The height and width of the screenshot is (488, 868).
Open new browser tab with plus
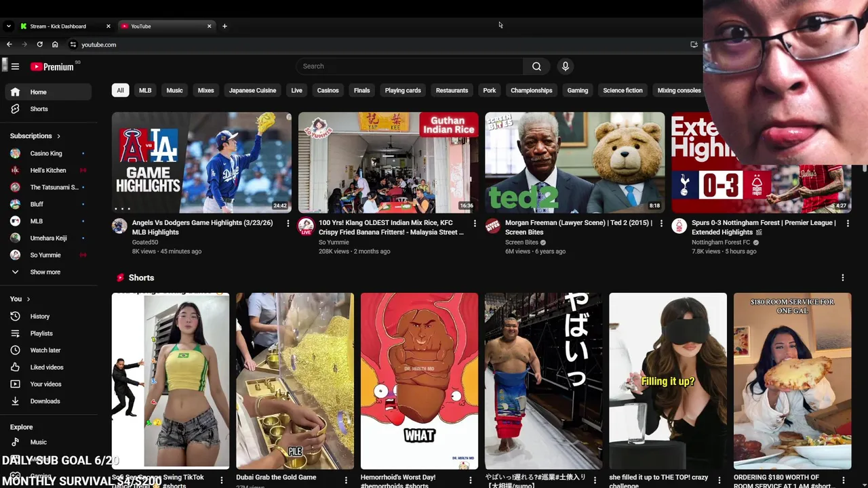(x=224, y=26)
